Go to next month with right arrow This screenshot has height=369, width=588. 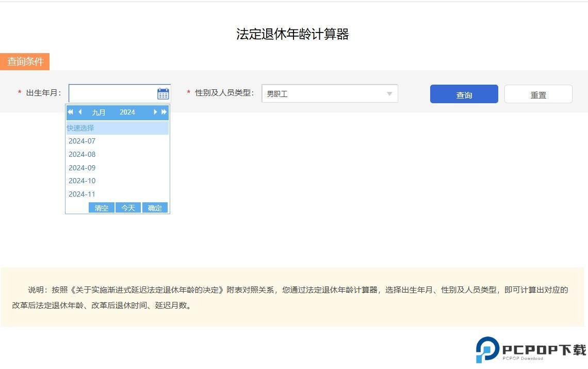click(155, 112)
